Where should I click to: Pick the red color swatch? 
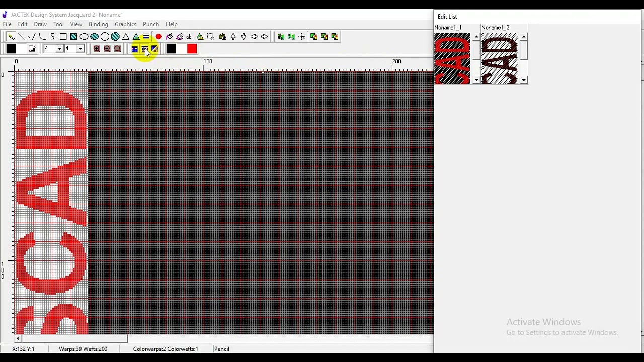pos(192,49)
